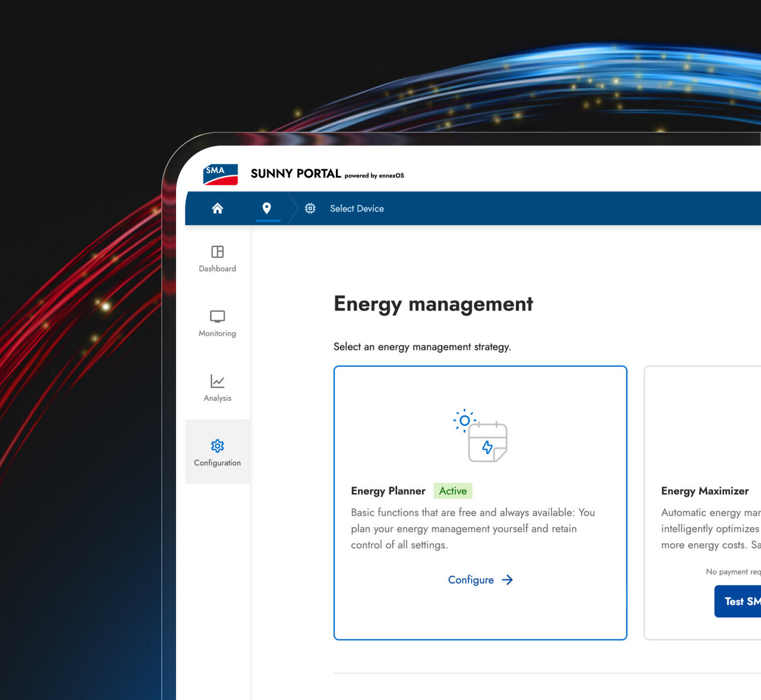The height and width of the screenshot is (700, 761).
Task: Click the Energy Maximizer 'Automatic energy' description
Action: pos(711,529)
